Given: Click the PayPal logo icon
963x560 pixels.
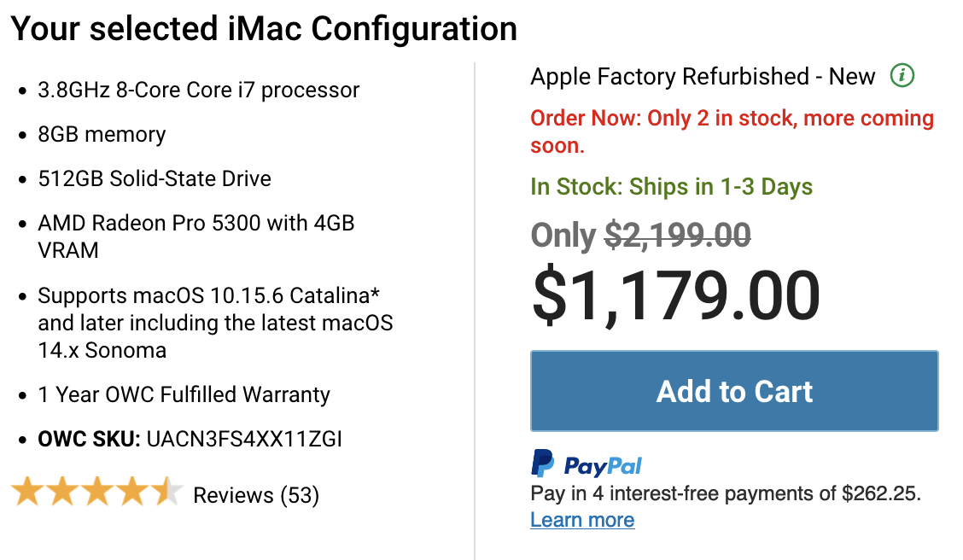Looking at the screenshot, I should tap(542, 463).
